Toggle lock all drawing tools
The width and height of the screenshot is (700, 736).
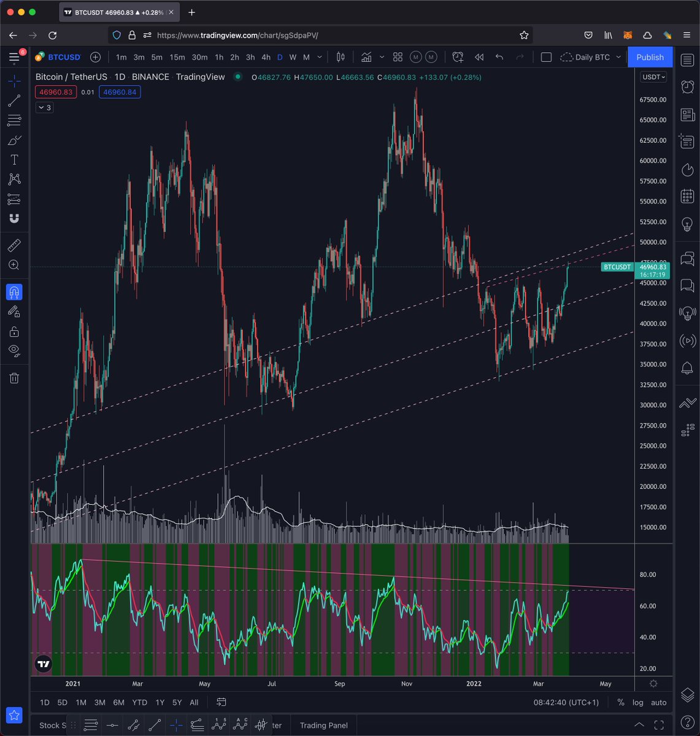(14, 331)
